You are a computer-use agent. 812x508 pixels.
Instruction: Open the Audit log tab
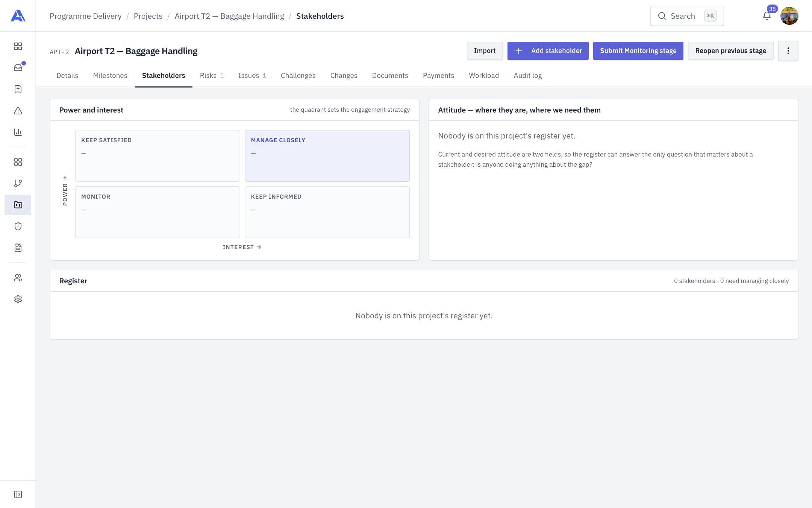click(x=528, y=76)
